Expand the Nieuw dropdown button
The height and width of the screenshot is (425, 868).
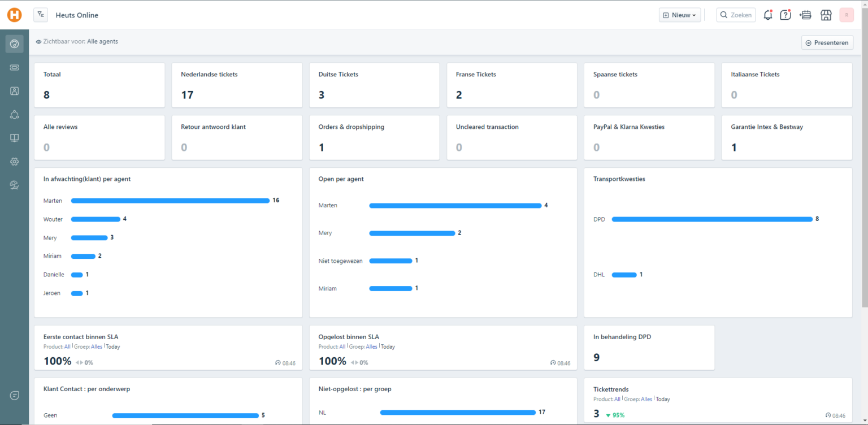pyautogui.click(x=680, y=15)
